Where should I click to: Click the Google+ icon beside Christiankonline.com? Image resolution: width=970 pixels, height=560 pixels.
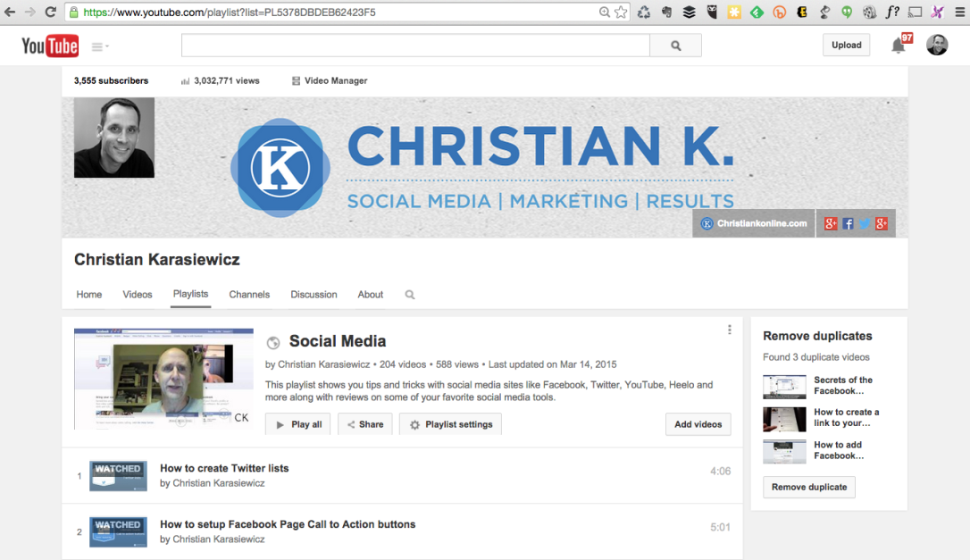point(831,223)
